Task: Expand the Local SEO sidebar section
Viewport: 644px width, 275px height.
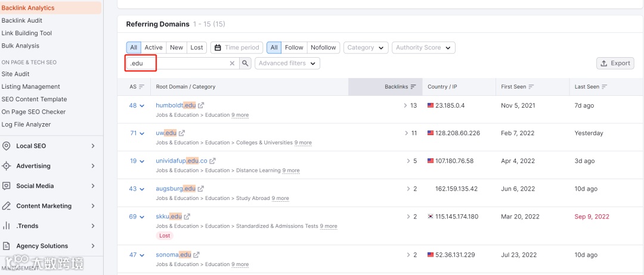Action: point(93,146)
